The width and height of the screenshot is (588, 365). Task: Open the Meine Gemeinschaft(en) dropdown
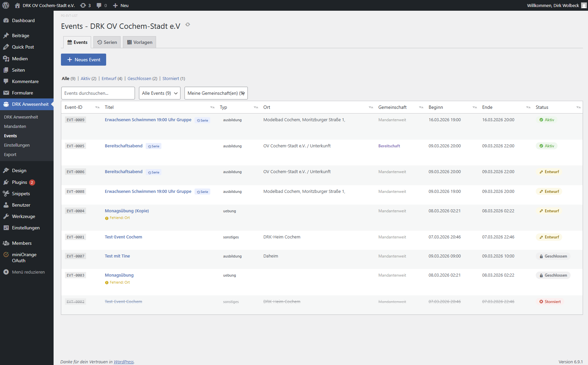pos(216,93)
